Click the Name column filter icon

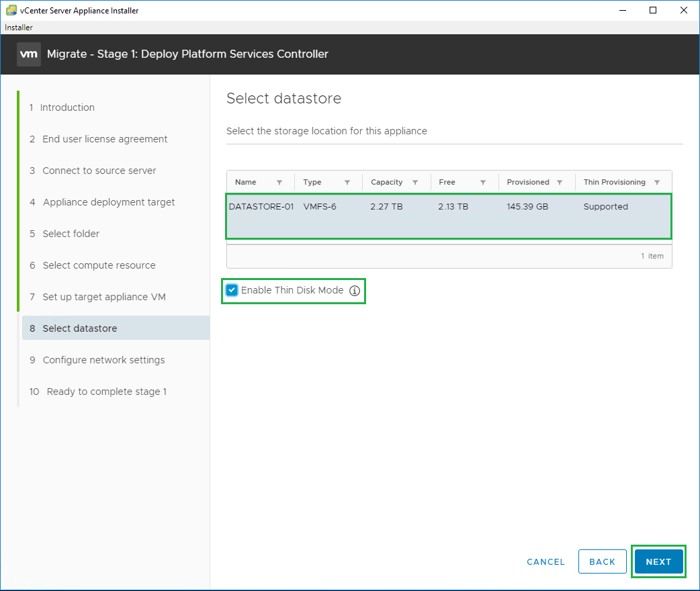[x=279, y=183]
